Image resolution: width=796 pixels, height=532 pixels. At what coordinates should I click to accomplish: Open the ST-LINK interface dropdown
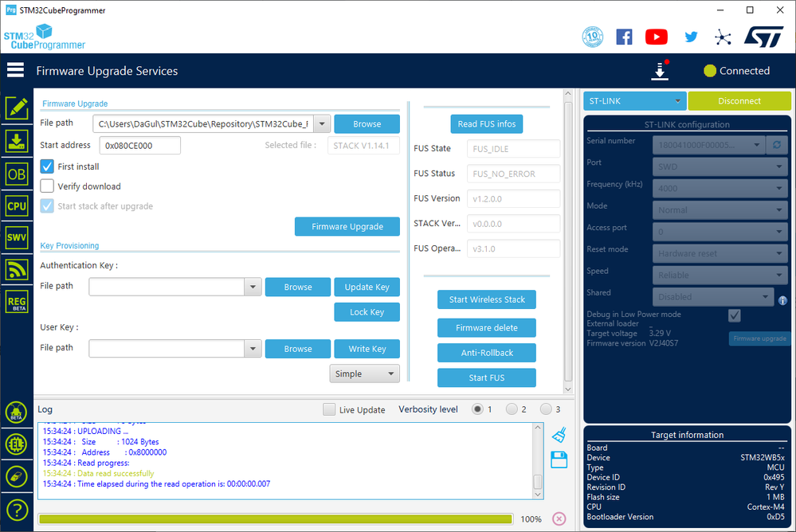pyautogui.click(x=634, y=101)
